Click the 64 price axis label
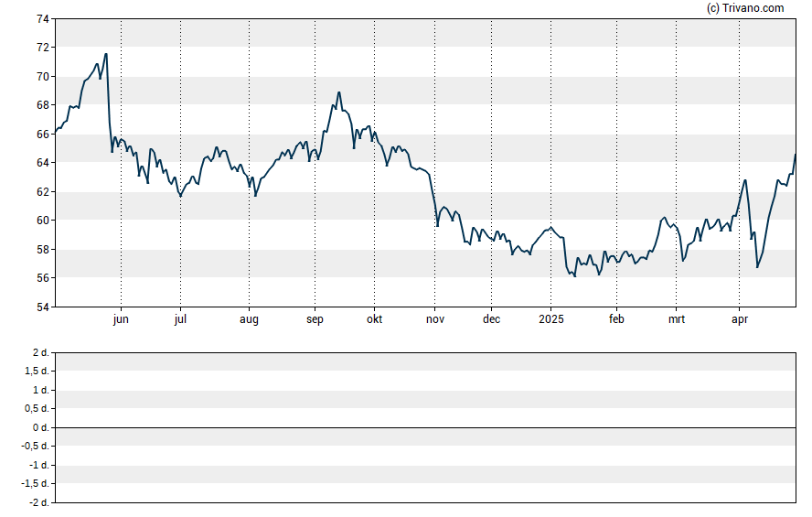This screenshot has width=812, height=517. tap(42, 163)
